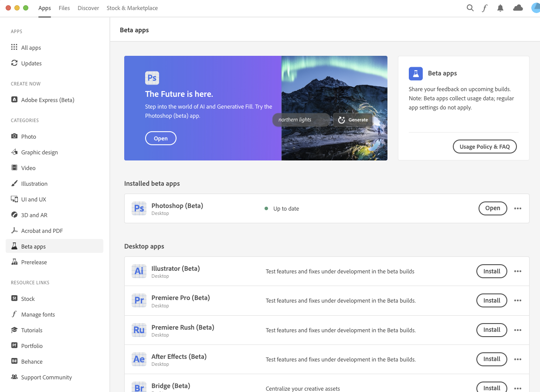Open more options for Photoshop (Beta)

click(518, 208)
